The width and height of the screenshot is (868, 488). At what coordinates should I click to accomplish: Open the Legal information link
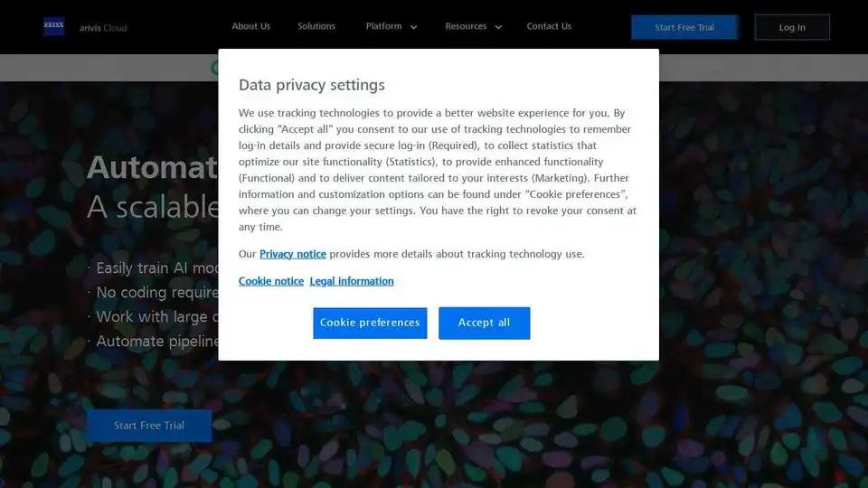(352, 281)
